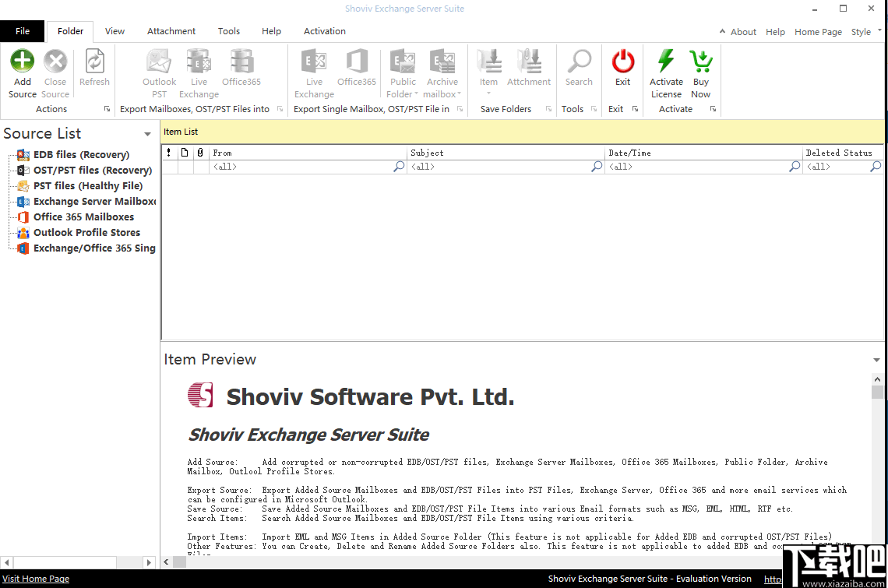Select Live Exchange export icon
This screenshot has height=588, width=888.
tap(199, 62)
